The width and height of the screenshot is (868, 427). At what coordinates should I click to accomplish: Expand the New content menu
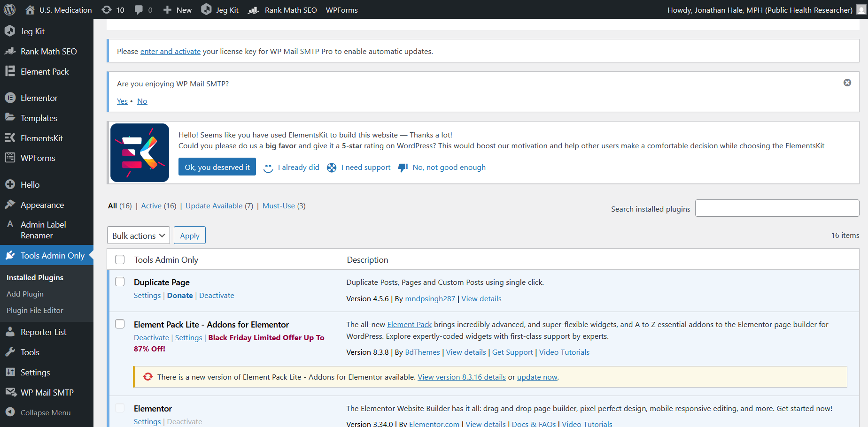(178, 10)
